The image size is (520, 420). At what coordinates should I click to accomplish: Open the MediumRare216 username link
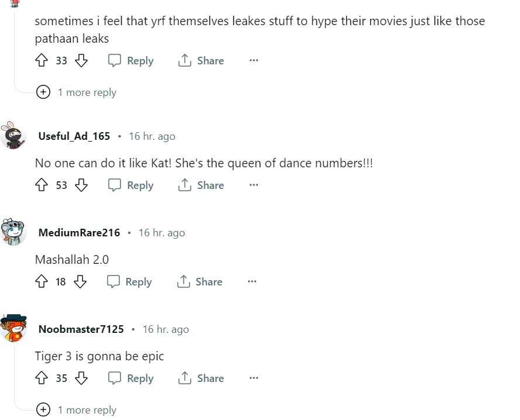coord(79,233)
